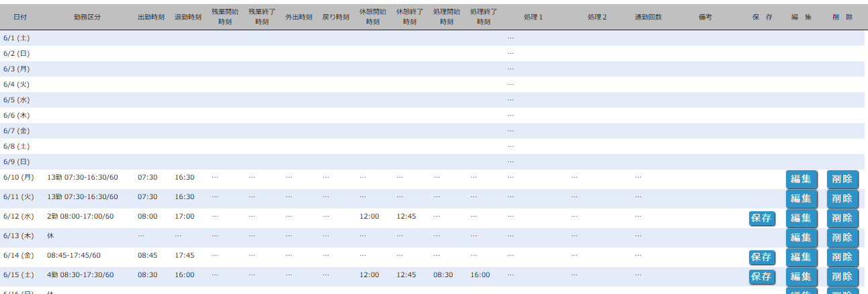Save the 6/12 (水) row with 保存
The height and width of the screenshot is (294, 868).
tap(762, 218)
